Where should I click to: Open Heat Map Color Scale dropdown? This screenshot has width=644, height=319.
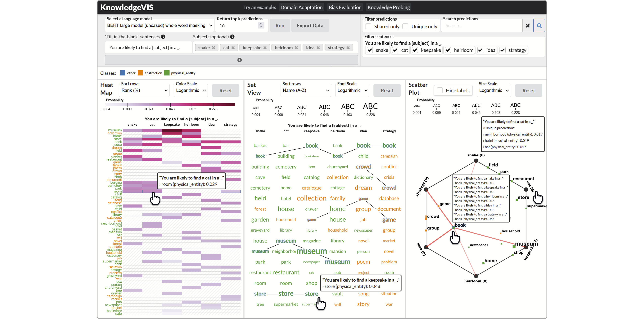[x=191, y=91]
